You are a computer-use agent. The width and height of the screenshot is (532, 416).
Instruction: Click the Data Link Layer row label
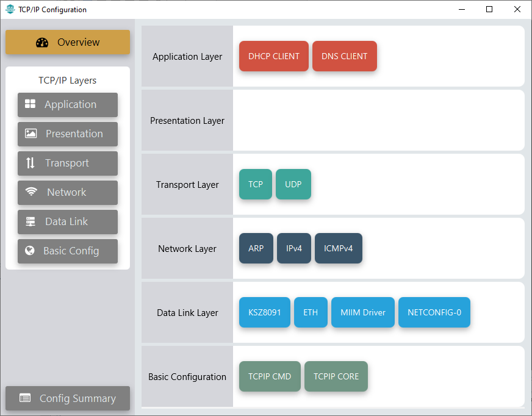tap(187, 312)
